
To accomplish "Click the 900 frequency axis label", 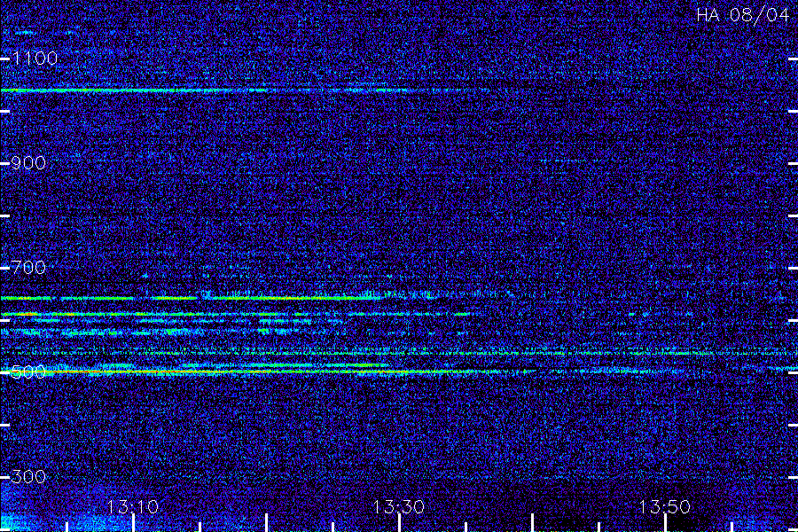I will point(28,163).
